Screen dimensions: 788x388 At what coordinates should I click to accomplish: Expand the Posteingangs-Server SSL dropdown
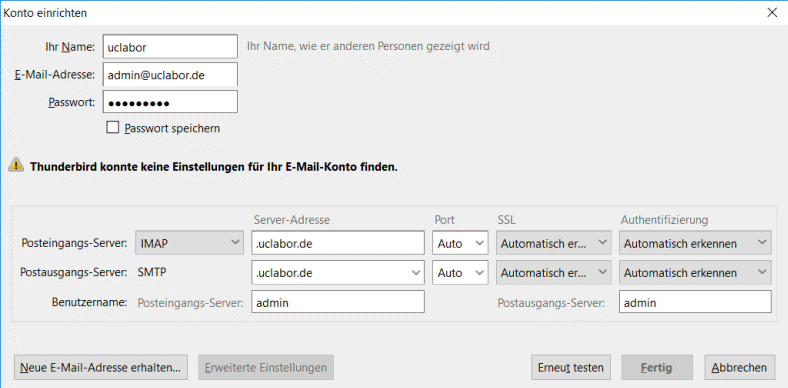click(553, 243)
